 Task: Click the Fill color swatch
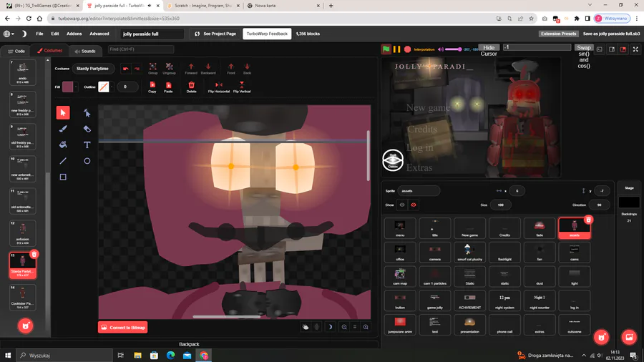point(68,87)
